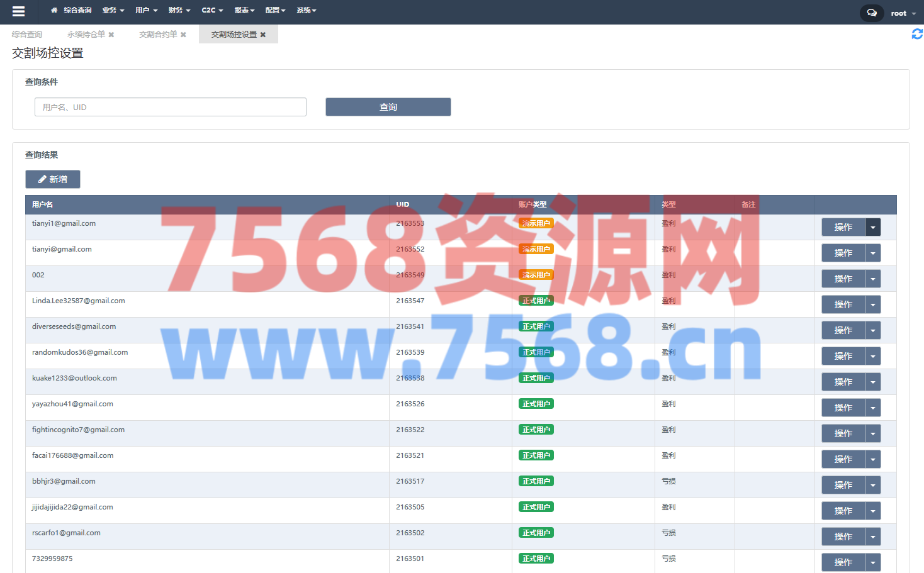Close the 交割合约单 tab
This screenshot has height=573, width=924.
pyautogui.click(x=183, y=35)
